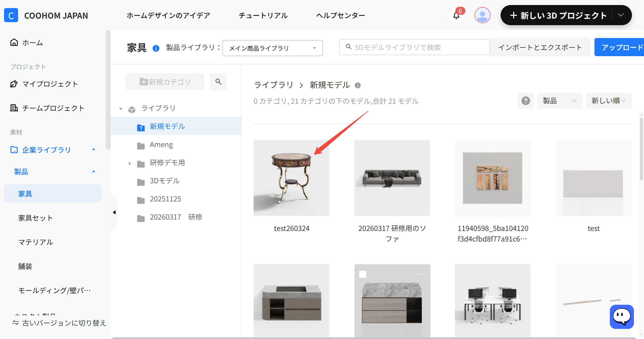Viewport: 644px width, 339px height.
Task: Open the notifications bell
Action: [x=456, y=16]
